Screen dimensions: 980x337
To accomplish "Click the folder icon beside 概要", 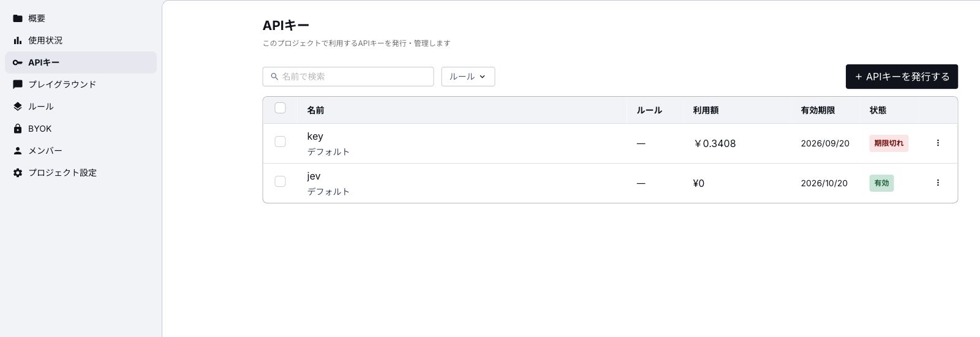I will click(18, 18).
